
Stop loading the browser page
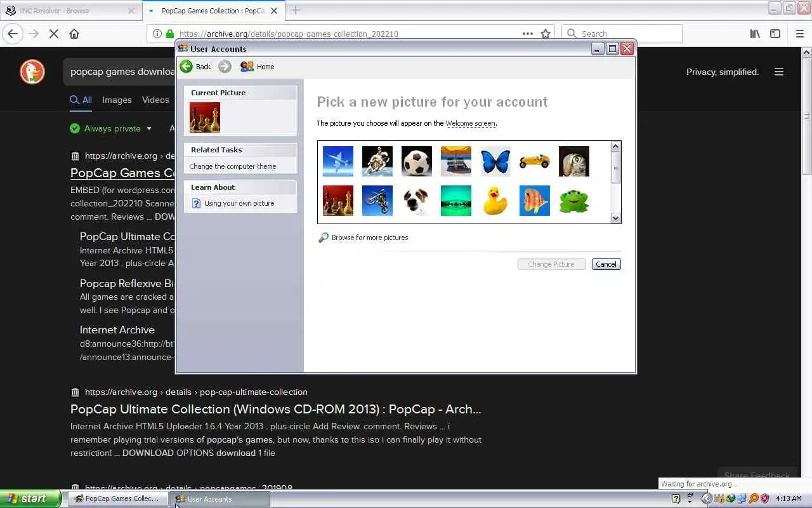click(54, 34)
